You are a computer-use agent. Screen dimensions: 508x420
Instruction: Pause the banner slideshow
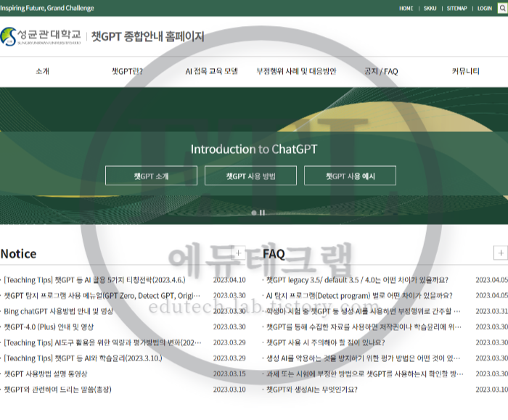tap(263, 213)
